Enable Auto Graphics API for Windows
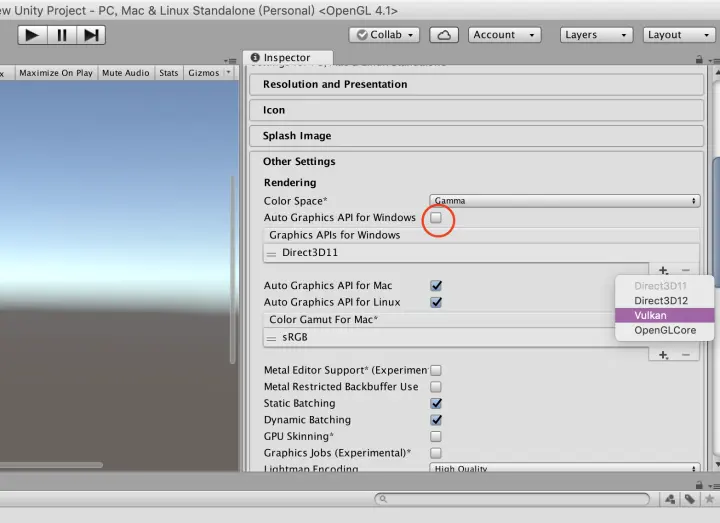 pyautogui.click(x=436, y=217)
